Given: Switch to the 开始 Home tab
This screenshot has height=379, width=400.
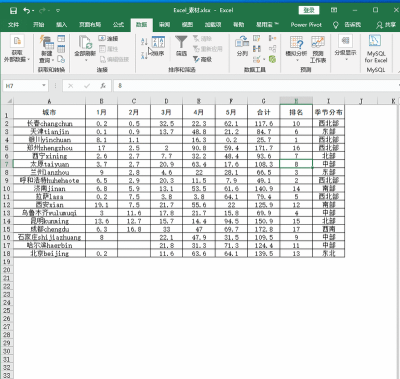Looking at the screenshot, I should 39,25.
